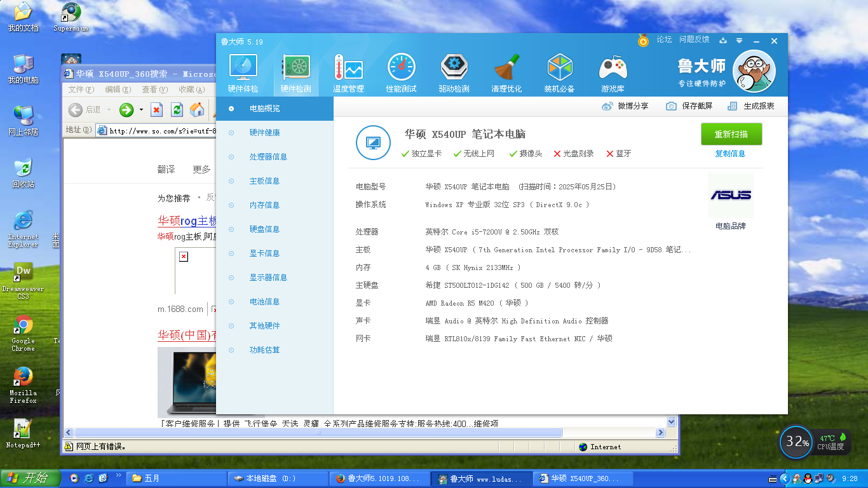Click IE home button

(x=197, y=110)
